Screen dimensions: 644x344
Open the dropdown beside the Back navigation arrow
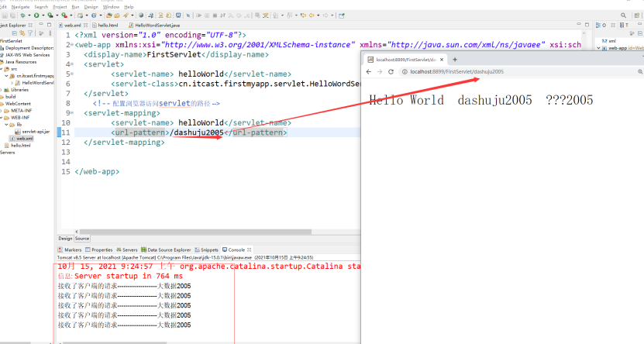point(318,15)
